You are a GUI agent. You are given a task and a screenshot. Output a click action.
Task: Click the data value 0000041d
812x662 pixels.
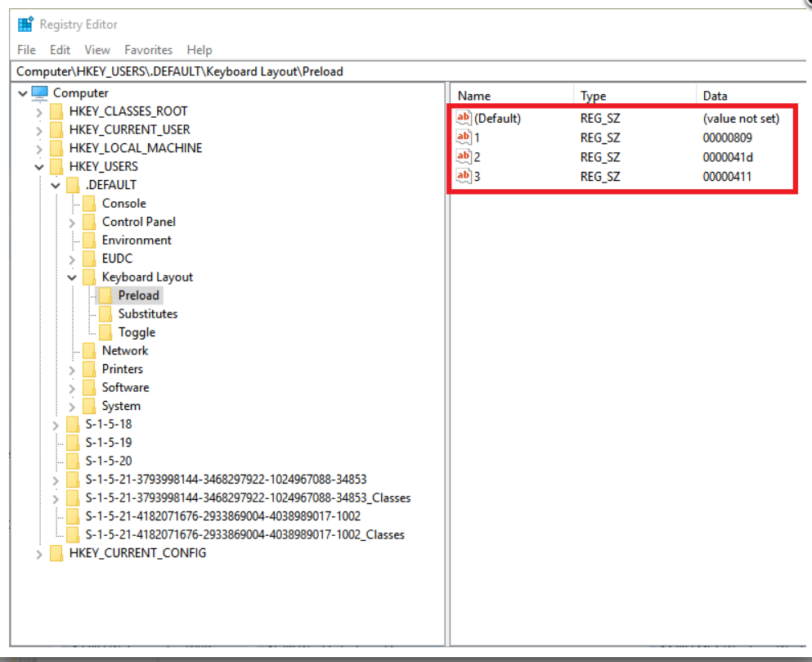(728, 157)
